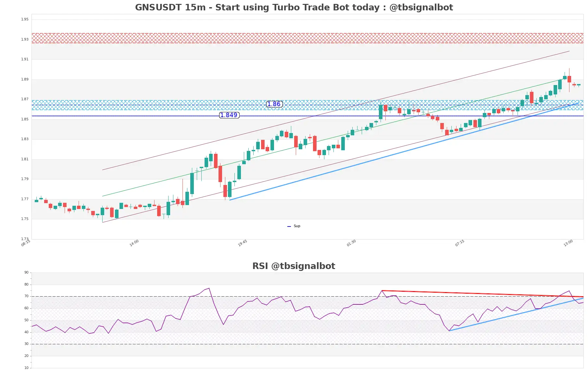Screen dimensions: 588x392
Task: Click the latest green candlestick at chart's right end
Action: click(x=579, y=85)
